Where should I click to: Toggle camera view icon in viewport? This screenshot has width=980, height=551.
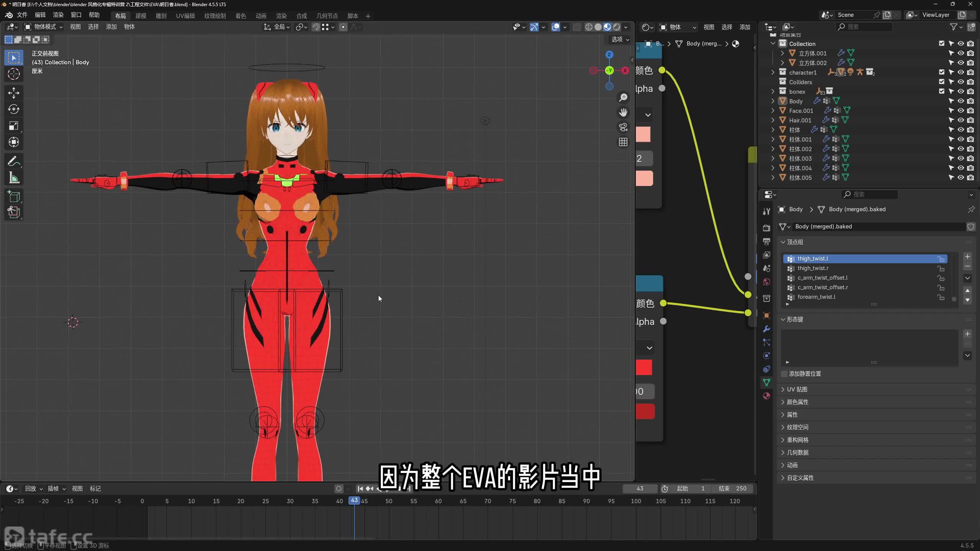[623, 127]
